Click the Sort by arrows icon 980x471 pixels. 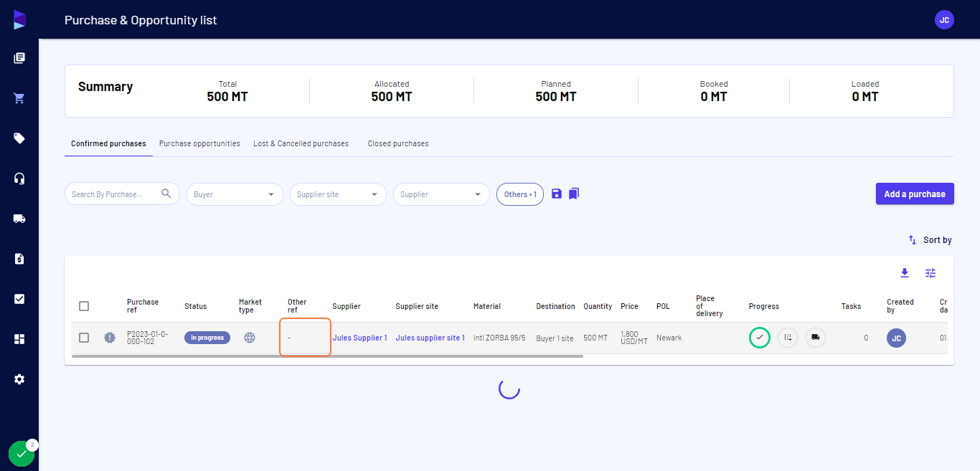(x=913, y=240)
